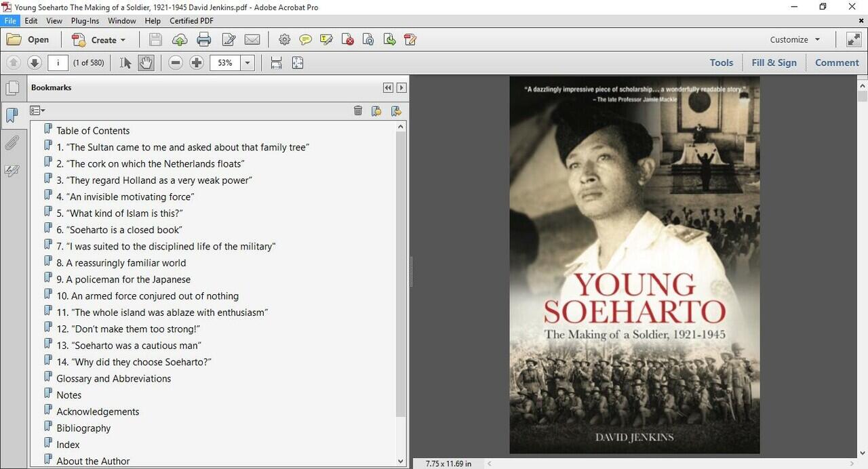This screenshot has height=469, width=868.
Task: Open the Edit menu
Action: [31, 21]
